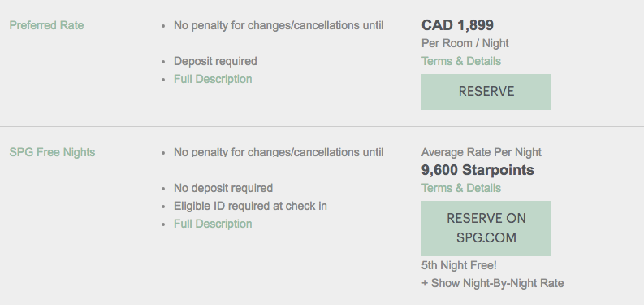The height and width of the screenshot is (305, 644).
Task: Click Preferred Rate's no penalty cancellation text
Action: [279, 25]
